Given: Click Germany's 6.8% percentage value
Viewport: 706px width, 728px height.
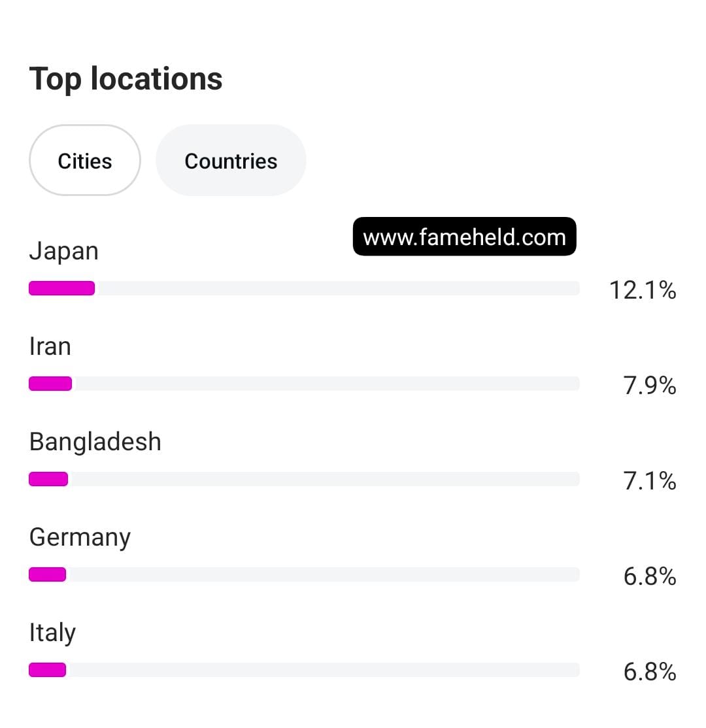Looking at the screenshot, I should pyautogui.click(x=650, y=576).
